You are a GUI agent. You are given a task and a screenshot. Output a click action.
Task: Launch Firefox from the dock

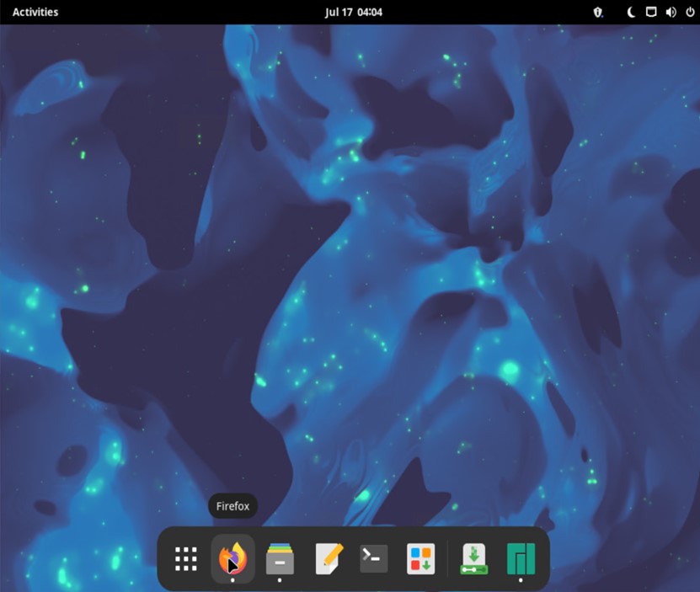pos(232,558)
